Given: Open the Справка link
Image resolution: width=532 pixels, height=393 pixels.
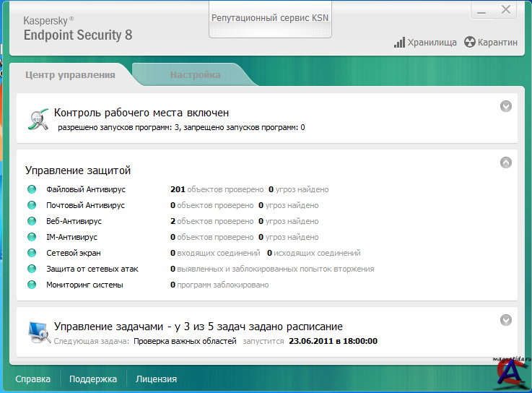Looking at the screenshot, I should tap(33, 379).
